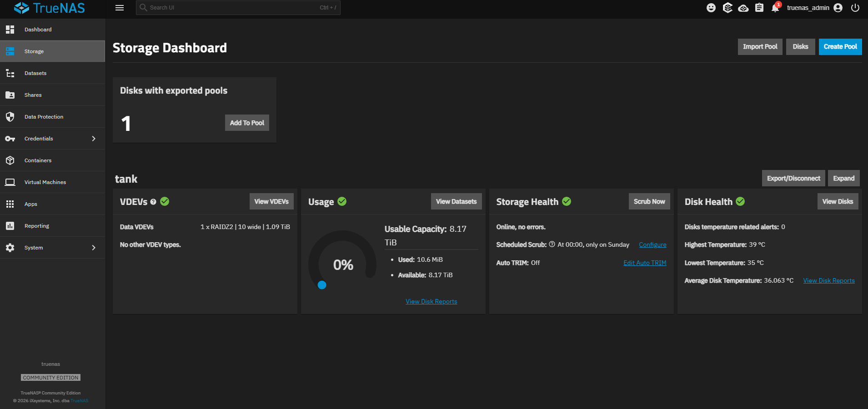Open the Datasets tree icon
The width and height of the screenshot is (868, 409).
coord(10,73)
